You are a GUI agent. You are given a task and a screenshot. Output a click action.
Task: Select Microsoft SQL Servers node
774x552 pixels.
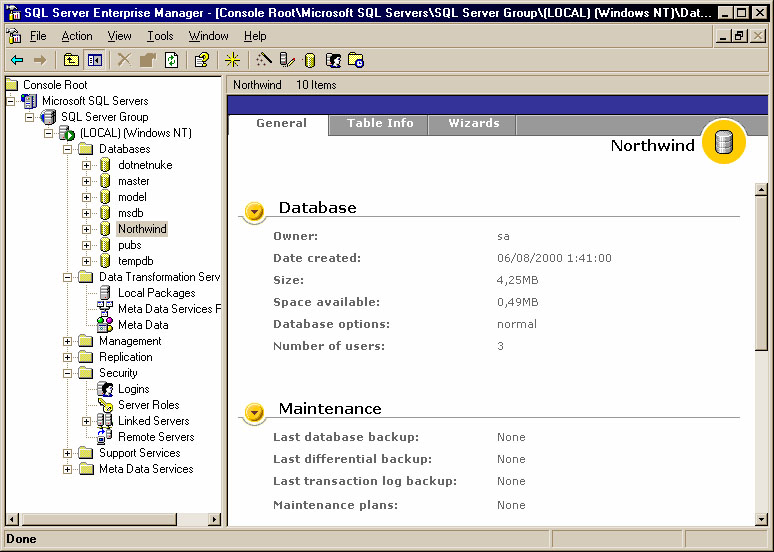95,101
